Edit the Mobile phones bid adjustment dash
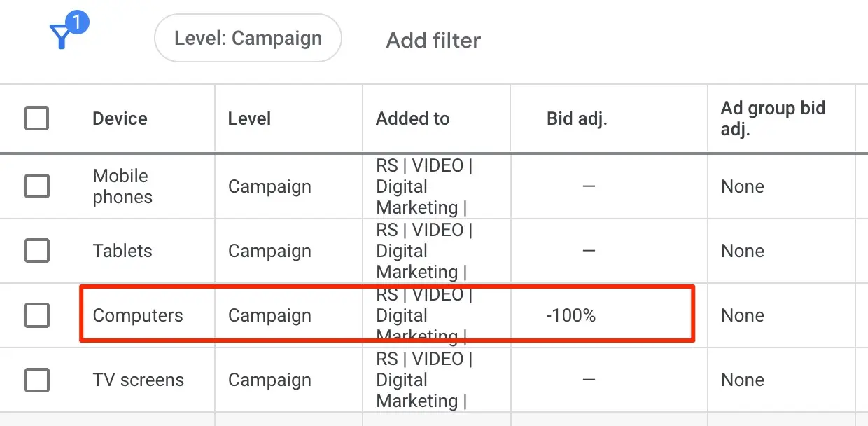This screenshot has width=868, height=426. point(589,187)
